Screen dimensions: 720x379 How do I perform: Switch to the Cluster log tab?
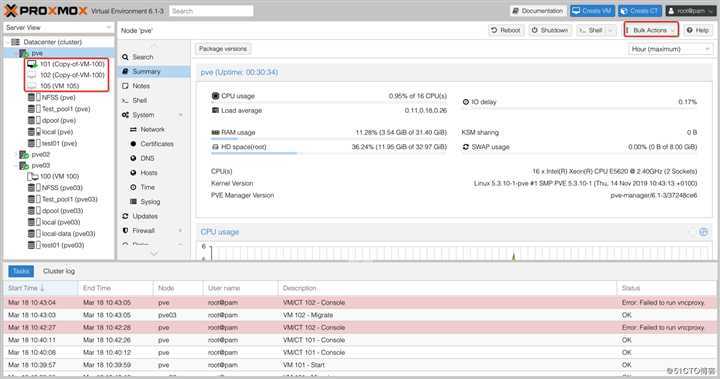pos(59,271)
